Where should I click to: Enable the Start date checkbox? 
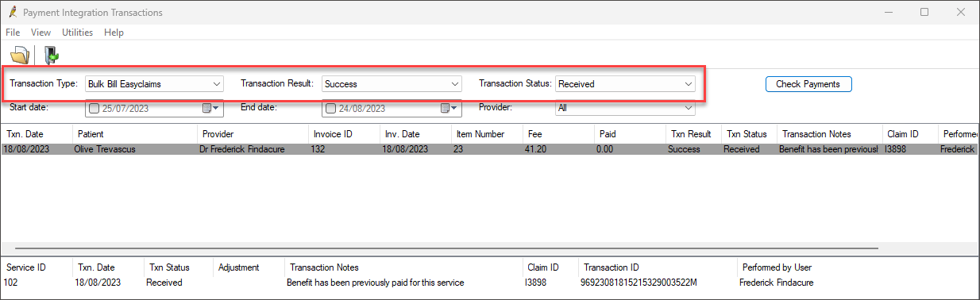[x=95, y=109]
